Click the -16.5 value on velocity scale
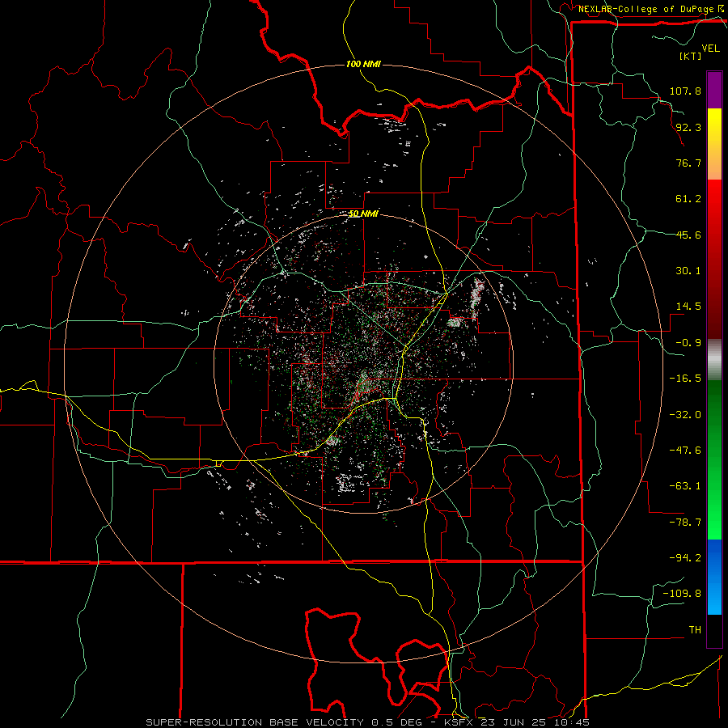The height and width of the screenshot is (728, 728). 685,379
